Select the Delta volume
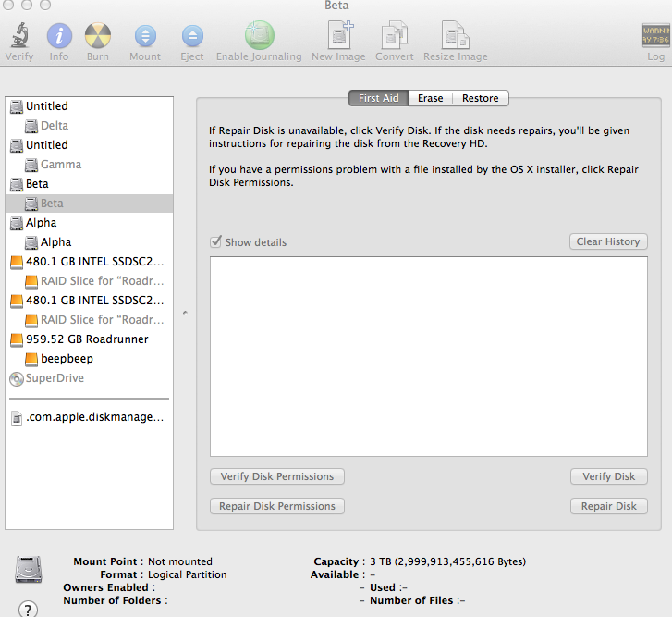The height and width of the screenshot is (617, 672). click(89, 126)
